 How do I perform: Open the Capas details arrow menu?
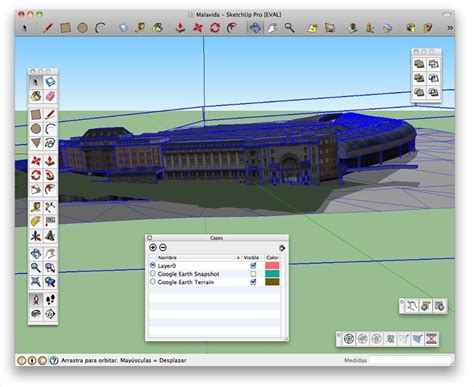[x=282, y=248]
